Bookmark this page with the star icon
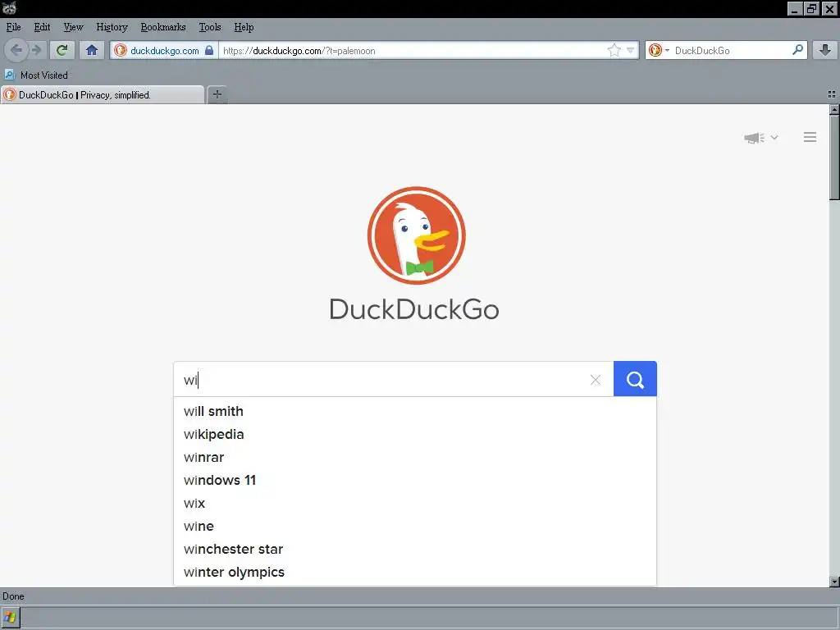 click(614, 50)
